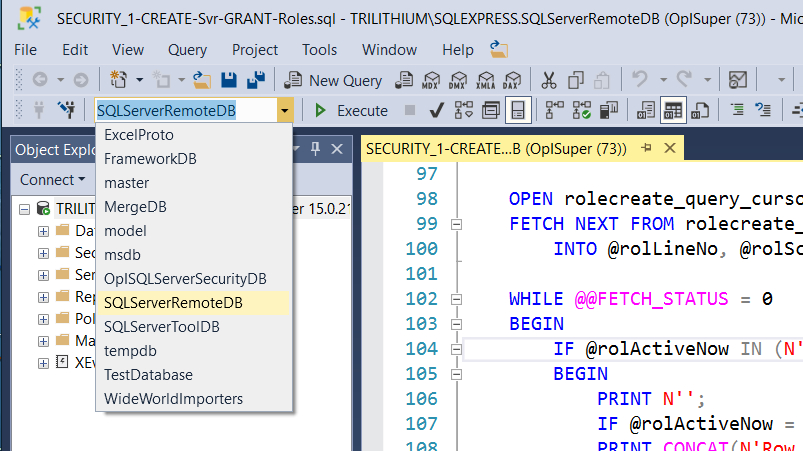Click the Undo arrow icon
The height and width of the screenshot is (451, 803).
pos(640,80)
